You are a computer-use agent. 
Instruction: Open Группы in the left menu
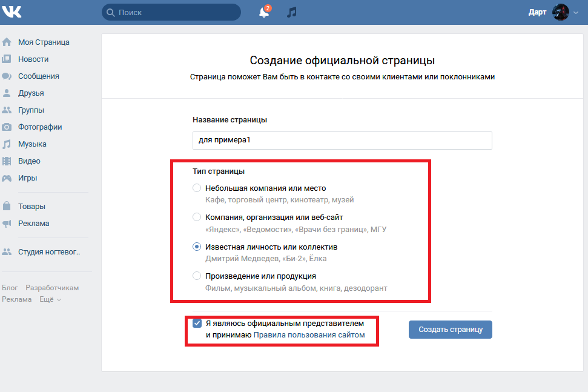[x=31, y=110]
